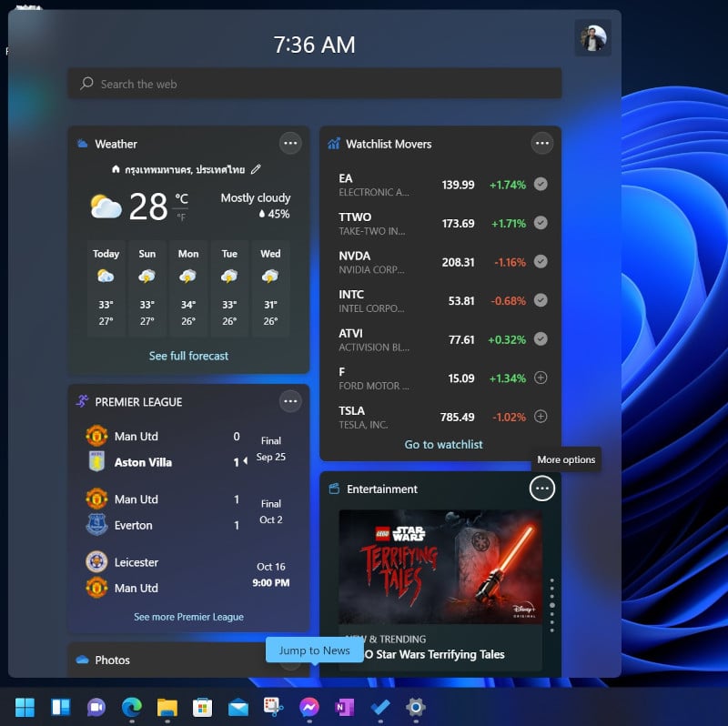728x726 pixels.
Task: Open Watchlist Movers more options
Action: point(541,143)
